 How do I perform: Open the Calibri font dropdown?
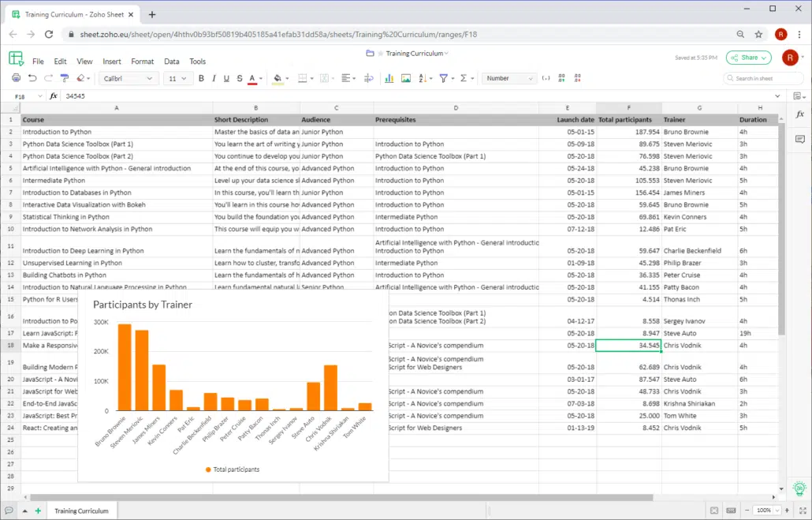coord(129,78)
